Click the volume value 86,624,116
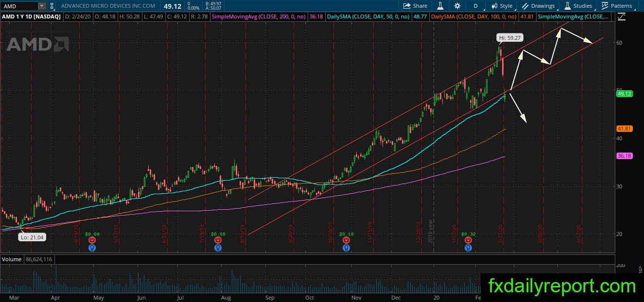 [38, 259]
